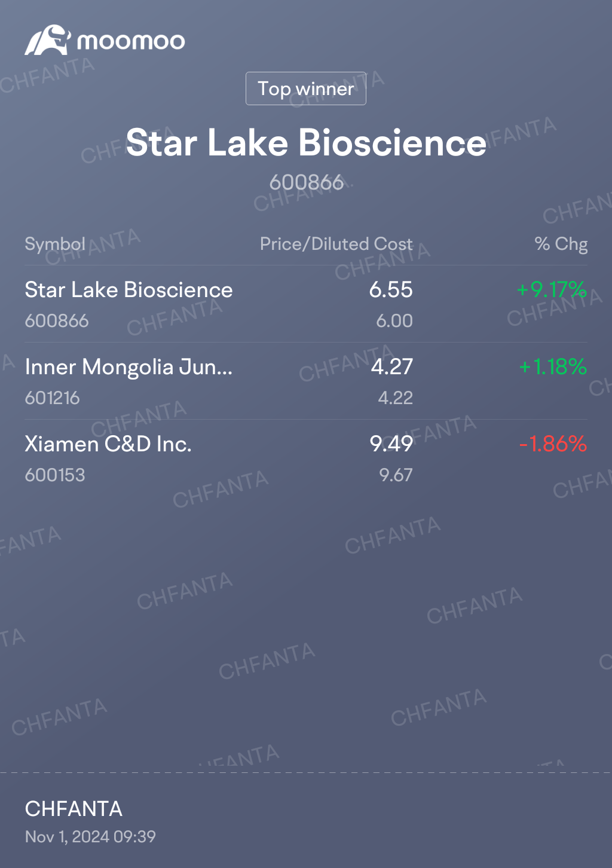Click the Symbol column header
The height and width of the screenshot is (868, 612).
(x=55, y=244)
